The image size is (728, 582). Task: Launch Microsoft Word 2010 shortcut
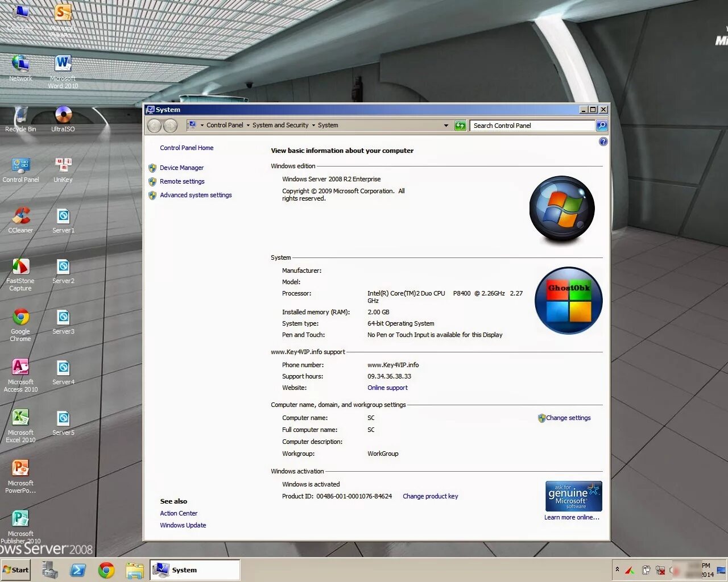click(63, 71)
